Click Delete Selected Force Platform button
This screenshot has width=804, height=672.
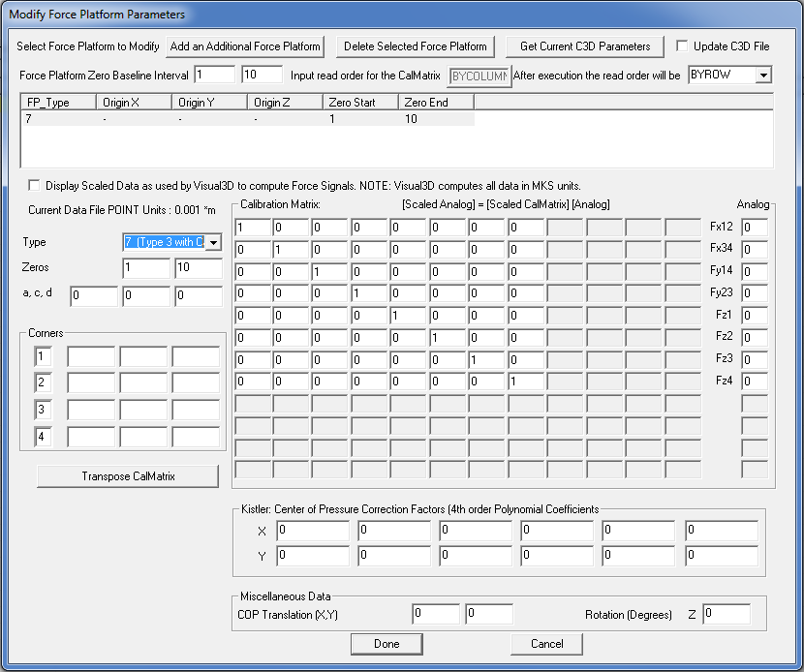416,46
